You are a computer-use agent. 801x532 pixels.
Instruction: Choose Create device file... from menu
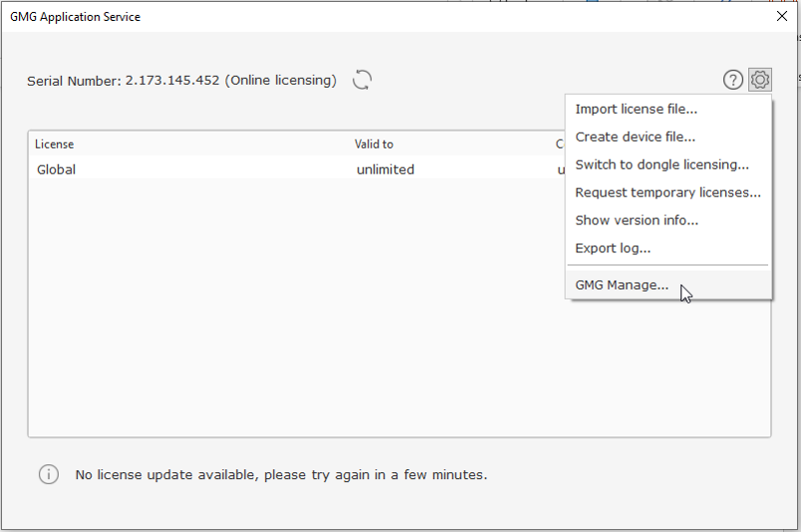[x=635, y=137]
